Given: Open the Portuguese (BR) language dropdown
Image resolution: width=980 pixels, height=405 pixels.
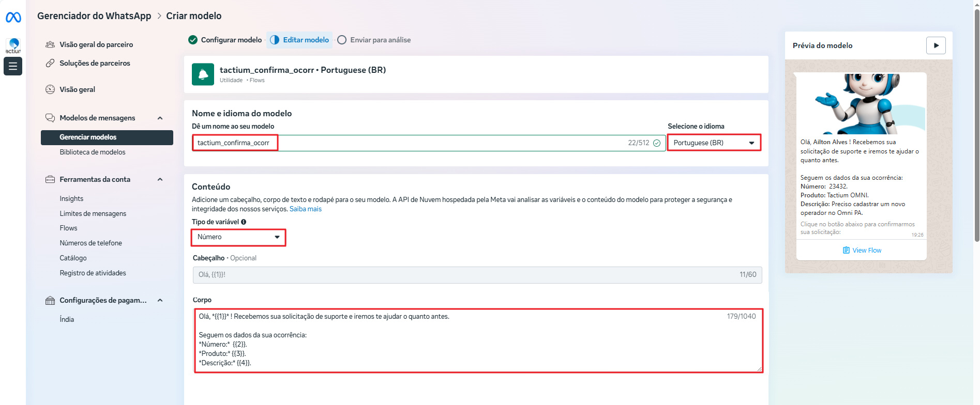Looking at the screenshot, I should click(x=714, y=143).
